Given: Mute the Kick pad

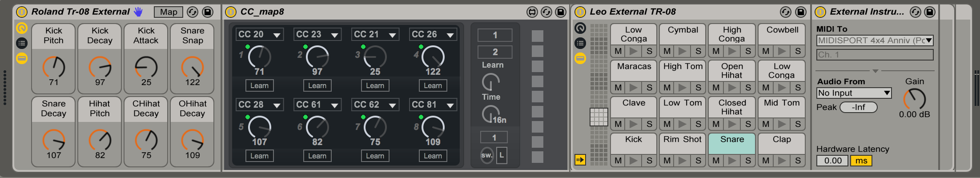Looking at the screenshot, I should [x=618, y=161].
